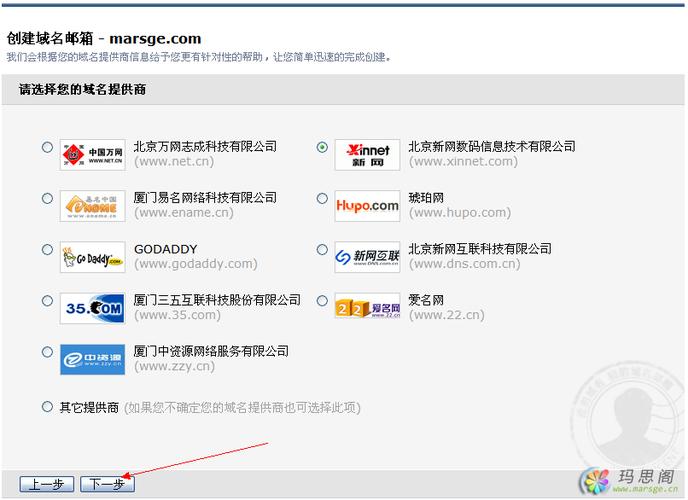This screenshot has width=688, height=500.
Task: Click the text (www.zzy.cn)
Action: 175,366
